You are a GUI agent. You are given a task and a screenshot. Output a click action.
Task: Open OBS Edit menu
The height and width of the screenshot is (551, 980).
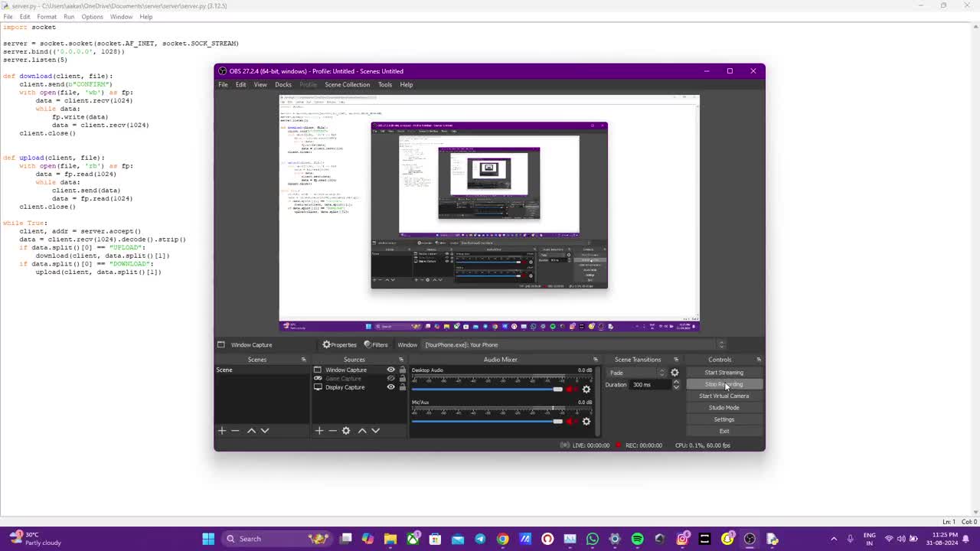[240, 85]
